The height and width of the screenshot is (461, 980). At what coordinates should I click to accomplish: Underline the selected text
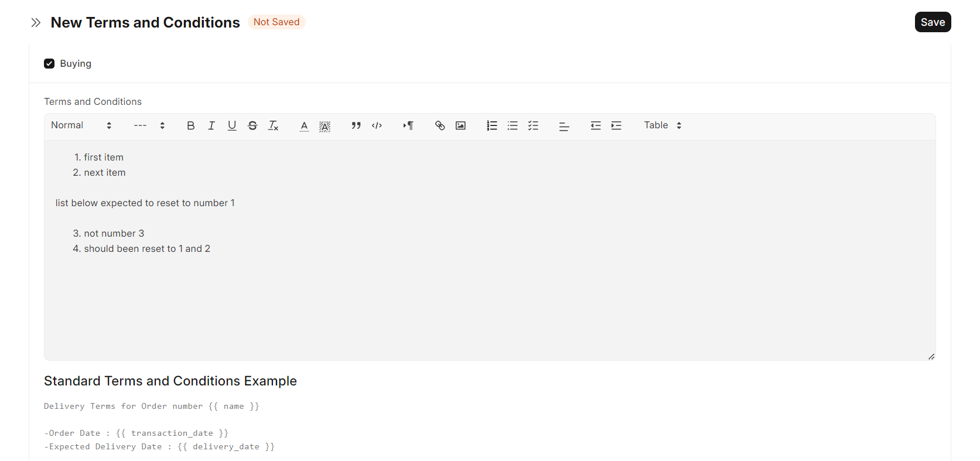232,125
